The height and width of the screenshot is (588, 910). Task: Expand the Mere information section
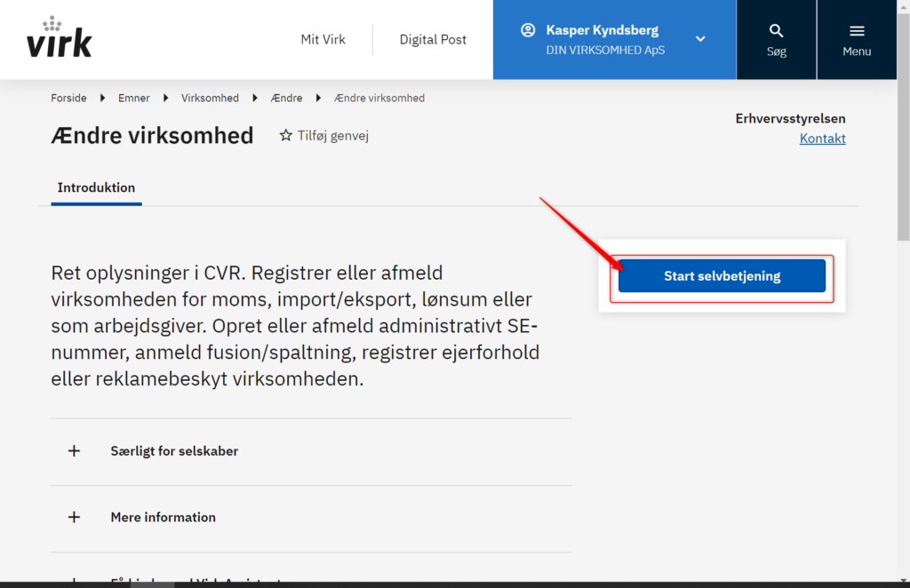[x=312, y=519]
